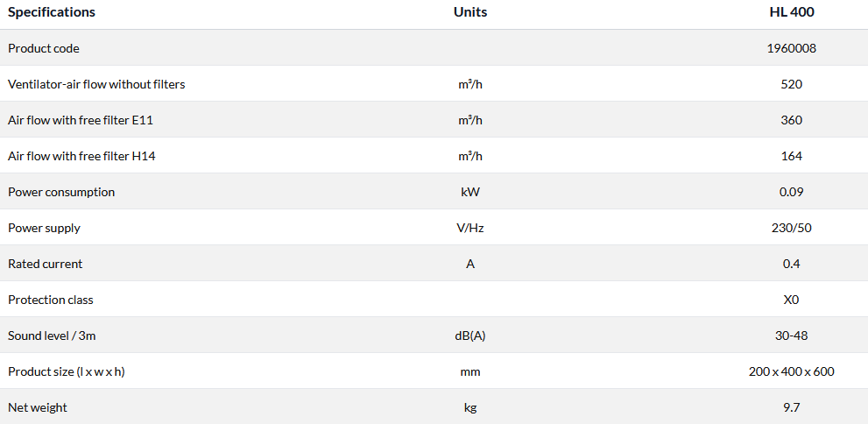868x431 pixels.
Task: Select the Rated current row label
Action: click(46, 264)
